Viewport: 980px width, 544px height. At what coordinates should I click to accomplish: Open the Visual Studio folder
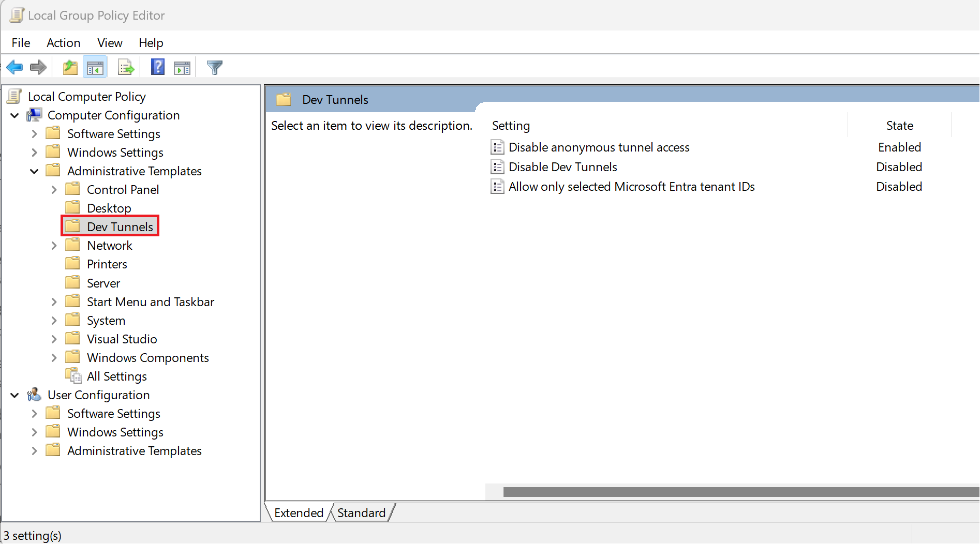point(122,339)
